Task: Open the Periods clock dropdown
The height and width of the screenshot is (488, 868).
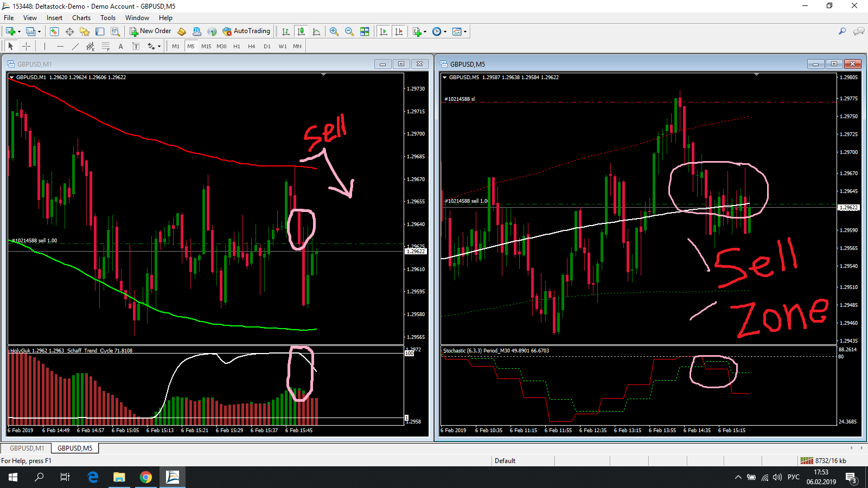Action: pyautogui.click(x=439, y=31)
